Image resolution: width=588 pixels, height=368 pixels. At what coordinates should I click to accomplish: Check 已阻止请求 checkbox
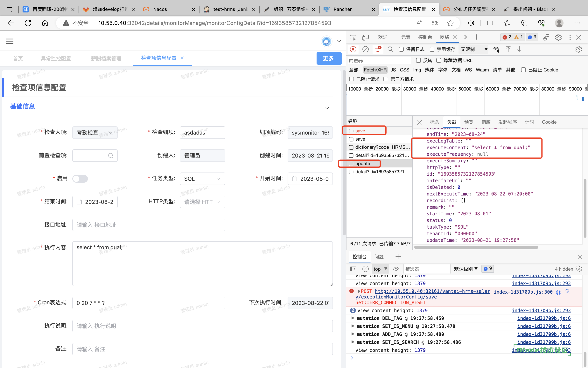point(351,79)
